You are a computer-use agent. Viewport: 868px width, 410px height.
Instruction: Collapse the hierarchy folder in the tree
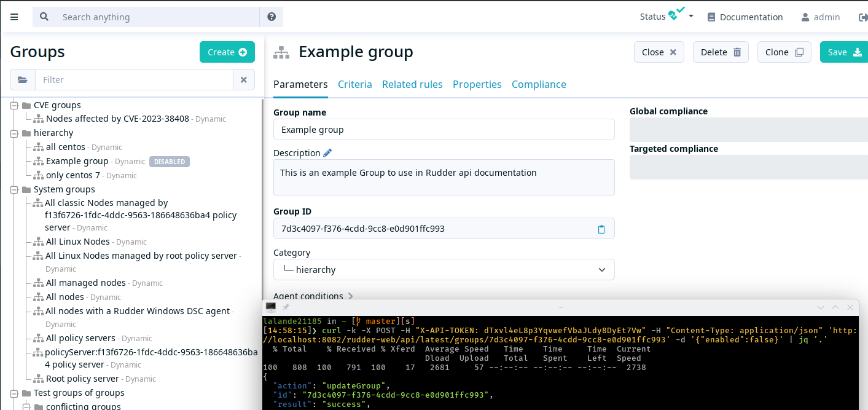tap(14, 133)
